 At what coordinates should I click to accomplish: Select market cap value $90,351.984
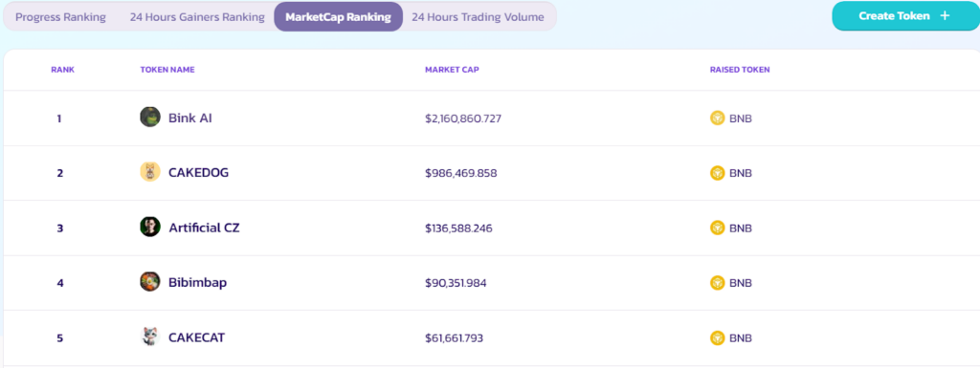coord(456,283)
